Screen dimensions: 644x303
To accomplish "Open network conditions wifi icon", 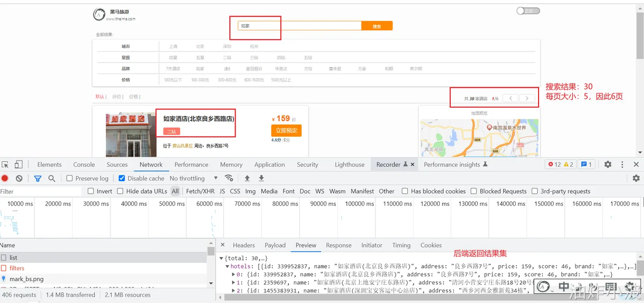I will click(x=229, y=178).
